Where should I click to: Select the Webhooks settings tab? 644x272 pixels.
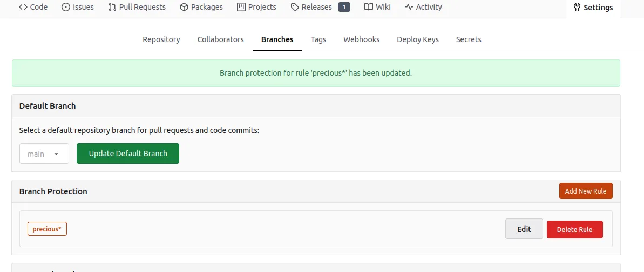pos(362,39)
